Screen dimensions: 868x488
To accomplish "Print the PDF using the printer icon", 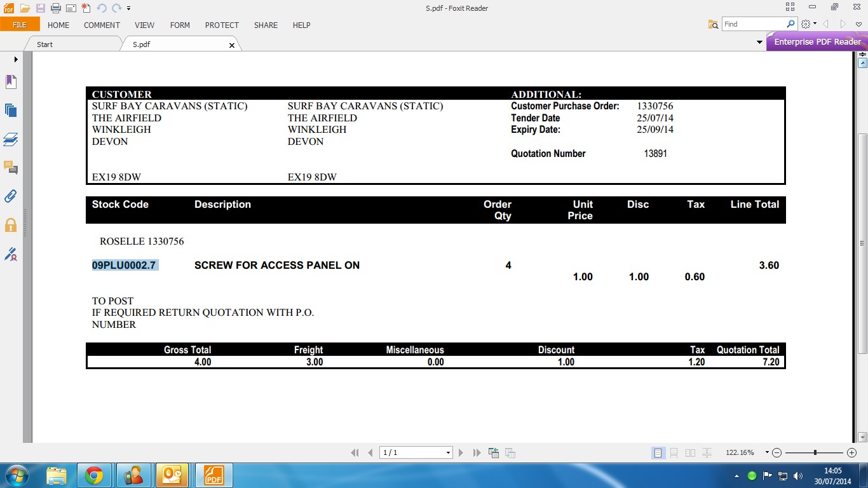I will coord(56,8).
